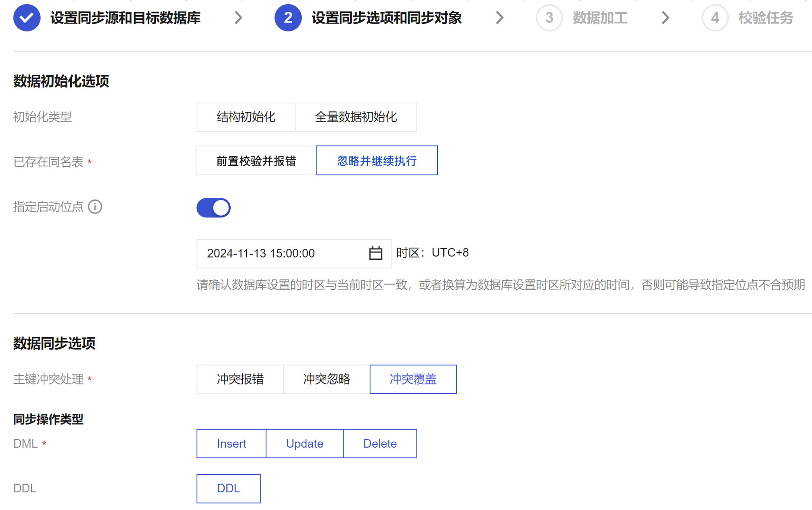Click the chevron arrow after step two
Image resolution: width=812 pixels, height=510 pixels.
[500, 18]
